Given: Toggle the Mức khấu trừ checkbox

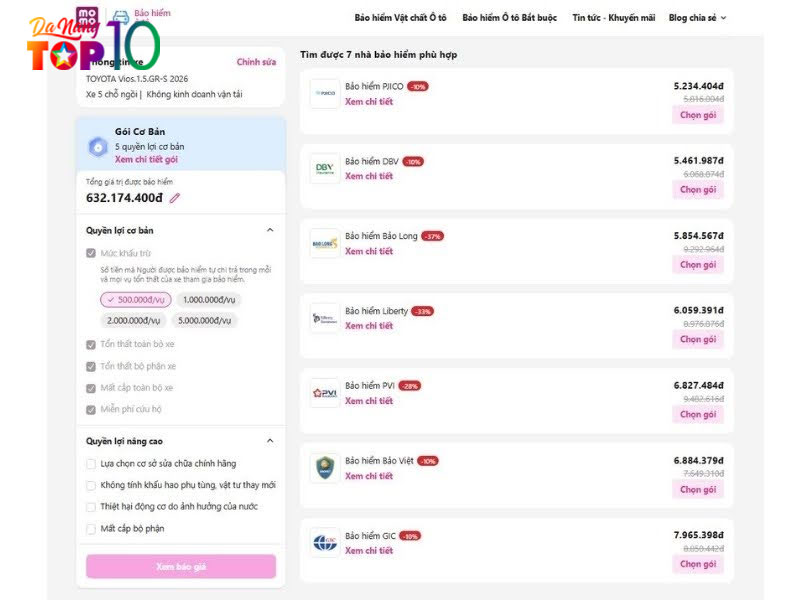Looking at the screenshot, I should pyautogui.click(x=91, y=253).
